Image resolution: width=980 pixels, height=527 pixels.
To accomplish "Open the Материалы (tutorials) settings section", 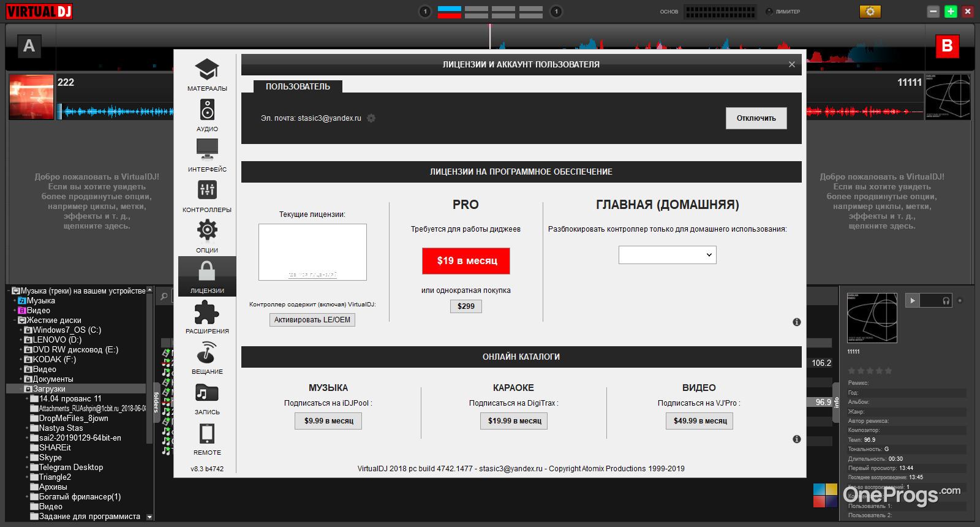I will [207, 74].
